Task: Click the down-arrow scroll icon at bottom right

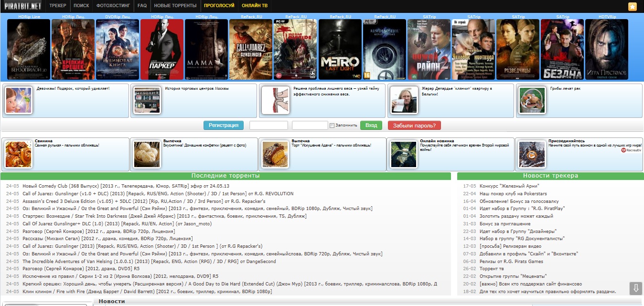Action: (x=635, y=288)
